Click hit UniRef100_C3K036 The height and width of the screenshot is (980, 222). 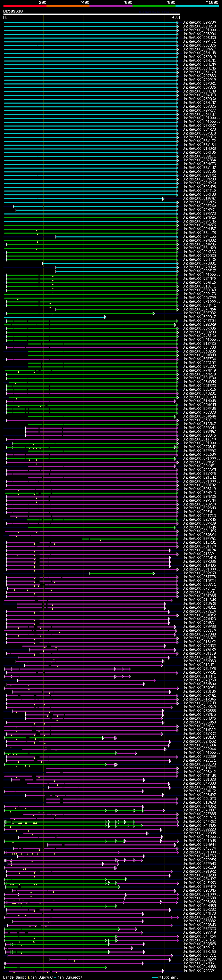[199, 328]
